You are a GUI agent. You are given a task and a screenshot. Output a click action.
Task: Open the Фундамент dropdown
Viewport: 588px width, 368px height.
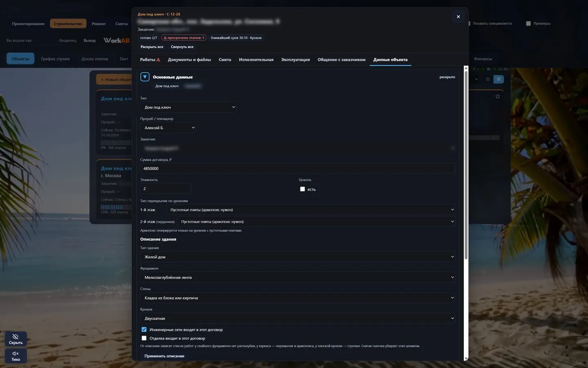click(298, 277)
